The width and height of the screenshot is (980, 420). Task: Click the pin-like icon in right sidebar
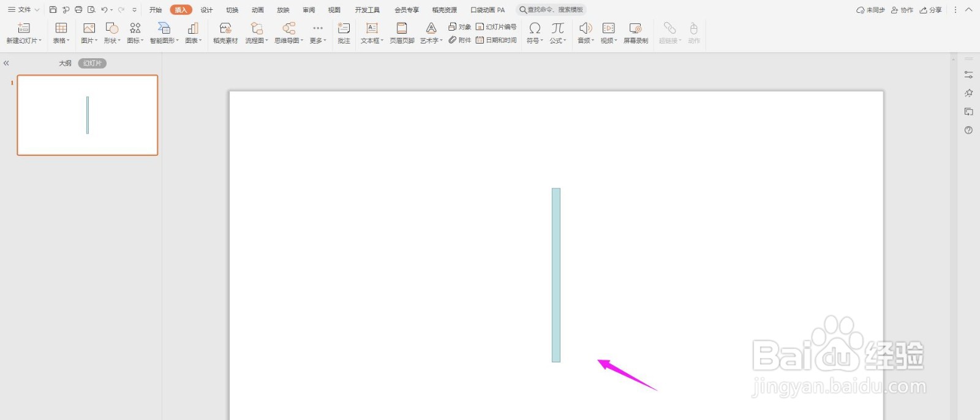(968, 93)
